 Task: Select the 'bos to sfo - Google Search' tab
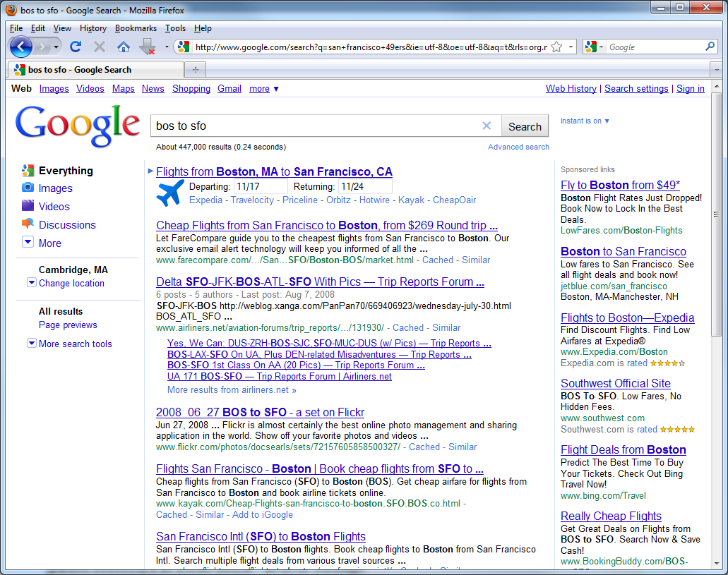point(95,70)
